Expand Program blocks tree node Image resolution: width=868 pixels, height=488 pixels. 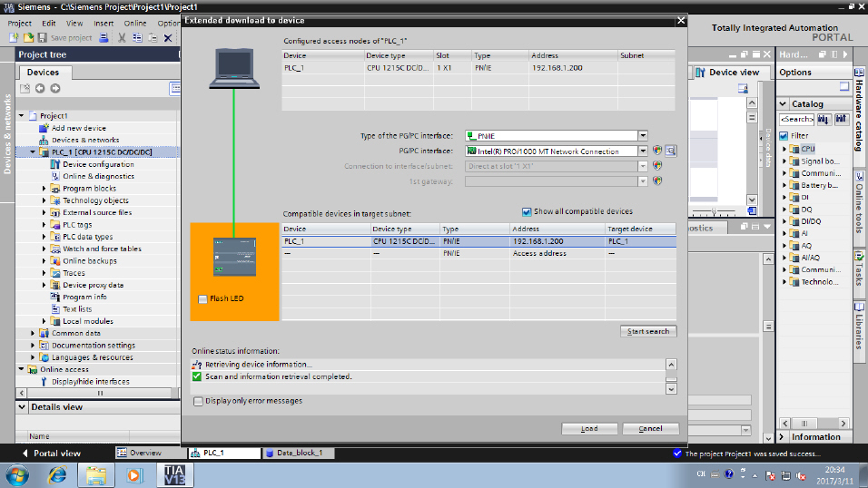(x=44, y=189)
